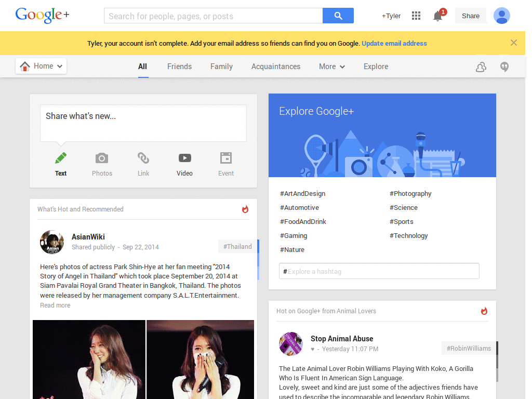Click the #Thailand tag
This screenshot has height=399, width=532.
point(237,246)
